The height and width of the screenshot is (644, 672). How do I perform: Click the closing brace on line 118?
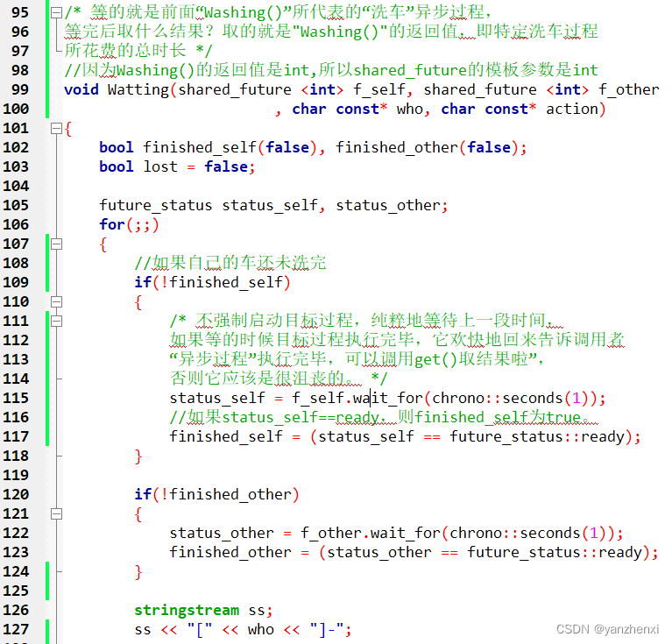pyautogui.click(x=138, y=456)
